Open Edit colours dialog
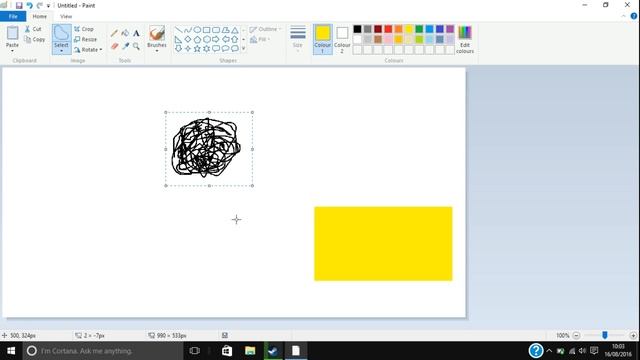Image resolution: width=640 pixels, height=360 pixels. click(x=465, y=39)
